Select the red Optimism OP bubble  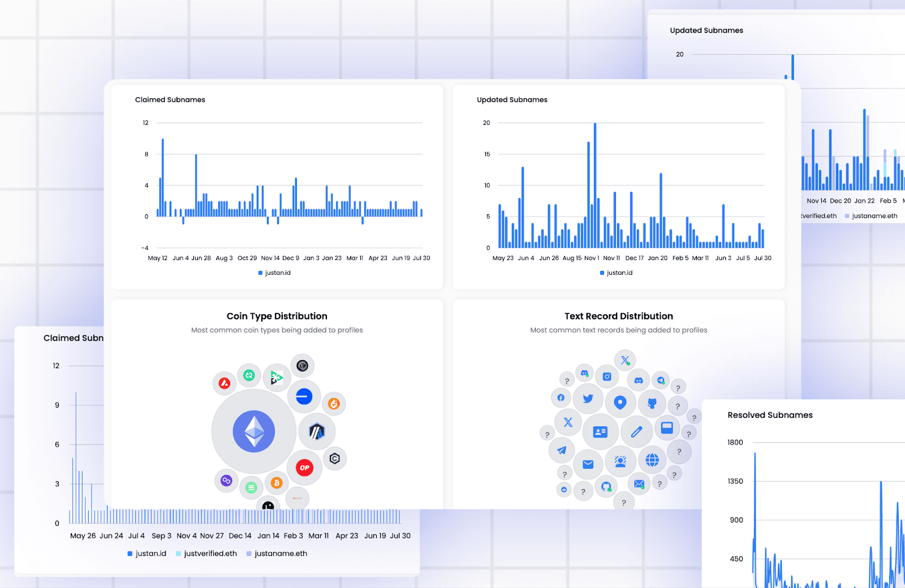[304, 468]
